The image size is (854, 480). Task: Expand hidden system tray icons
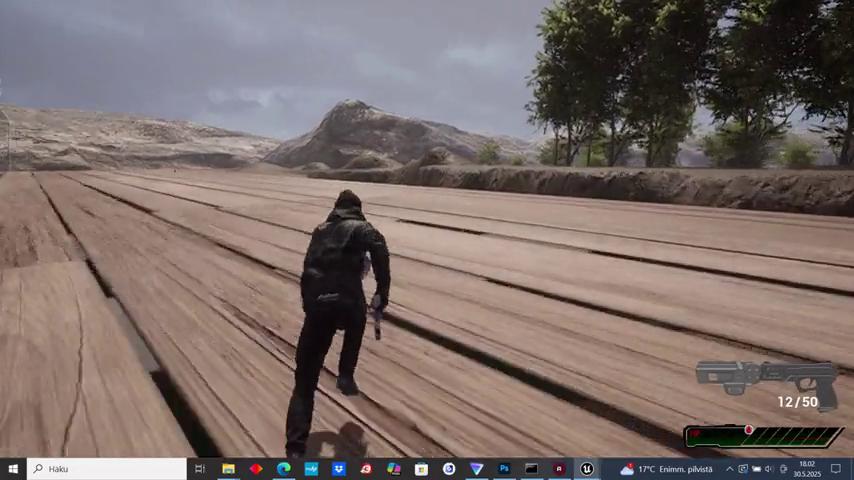(729, 468)
